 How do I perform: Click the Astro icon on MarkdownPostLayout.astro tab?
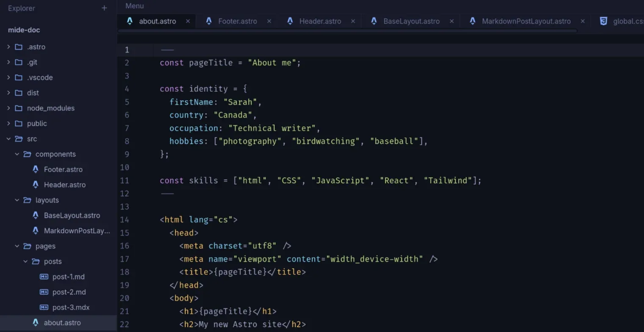(x=473, y=21)
